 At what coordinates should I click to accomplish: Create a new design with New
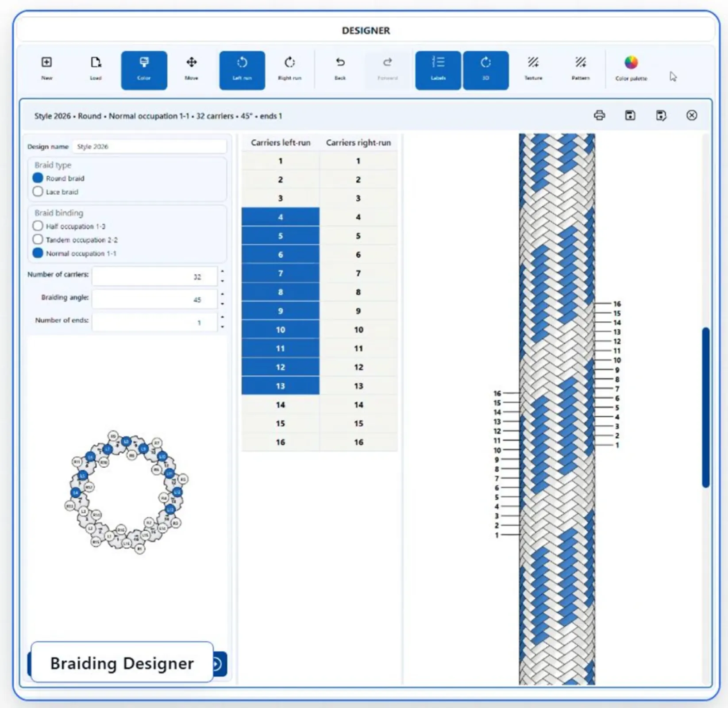click(x=46, y=69)
